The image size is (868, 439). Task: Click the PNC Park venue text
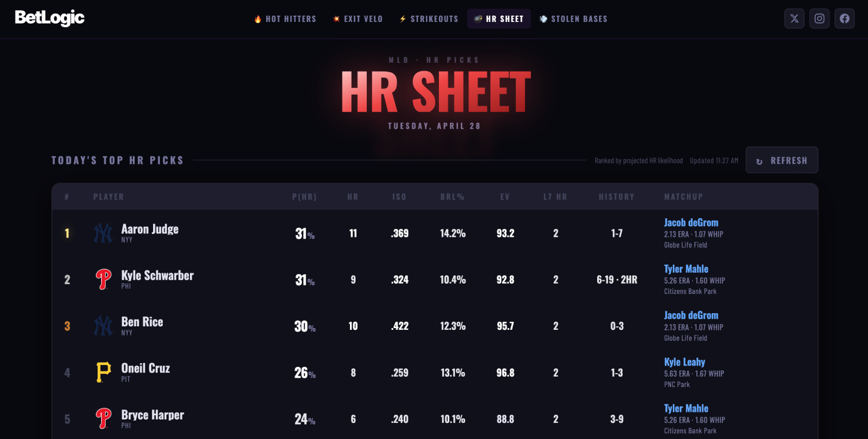coord(677,384)
